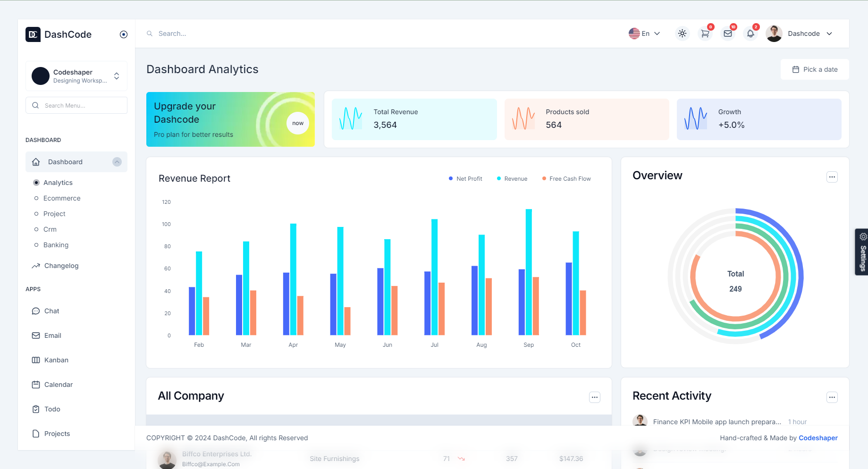Click the upgrade 'now' button

[298, 123]
